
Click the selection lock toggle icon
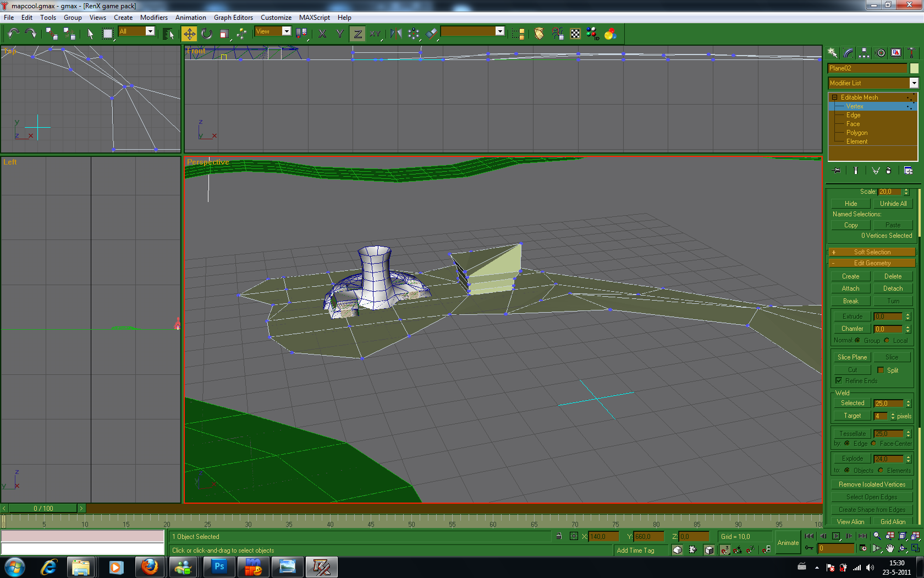click(x=559, y=536)
